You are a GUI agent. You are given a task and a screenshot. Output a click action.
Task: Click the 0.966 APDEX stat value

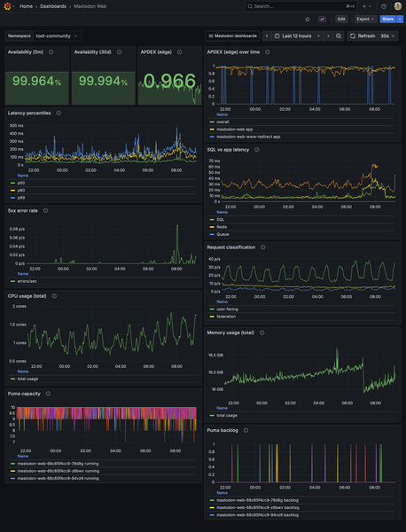click(169, 81)
